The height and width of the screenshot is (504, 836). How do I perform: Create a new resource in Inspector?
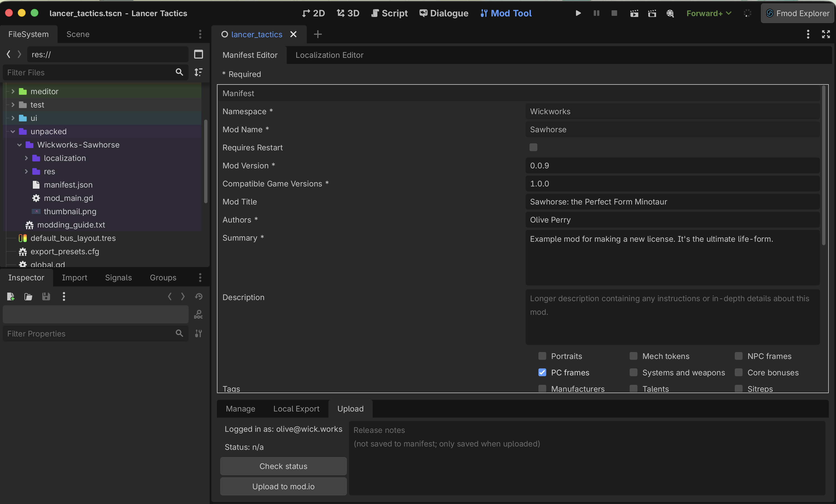pos(11,296)
